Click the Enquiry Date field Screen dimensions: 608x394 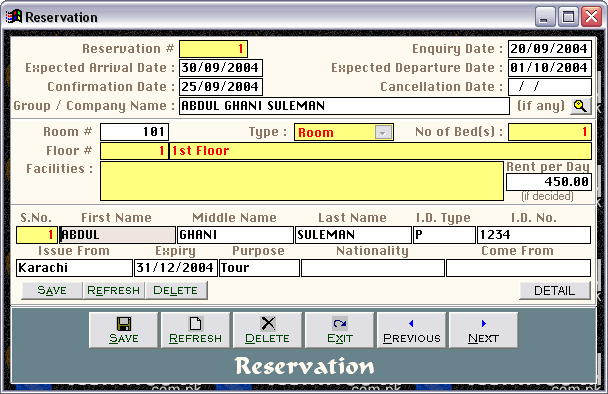coord(550,49)
